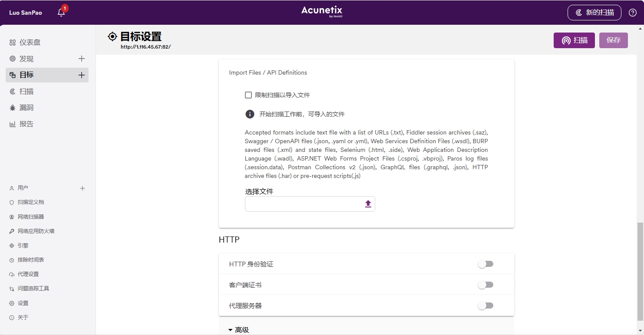Click the page vertical scrollbar
Image resolution: width=644 pixels, height=335 pixels.
(640, 272)
